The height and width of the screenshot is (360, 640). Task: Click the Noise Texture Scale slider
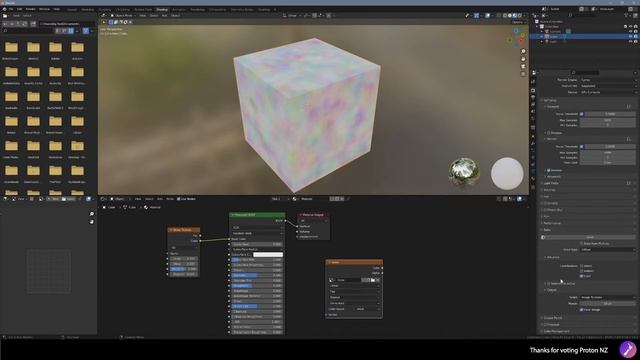184,258
